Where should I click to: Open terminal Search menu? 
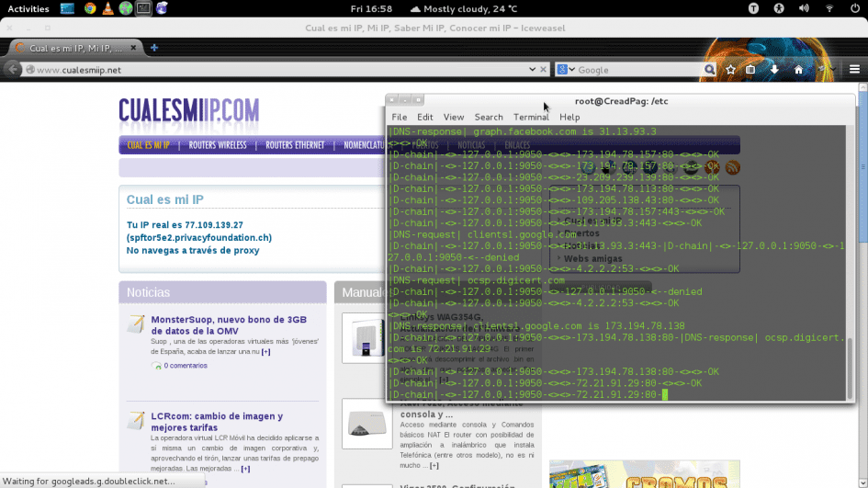click(489, 117)
